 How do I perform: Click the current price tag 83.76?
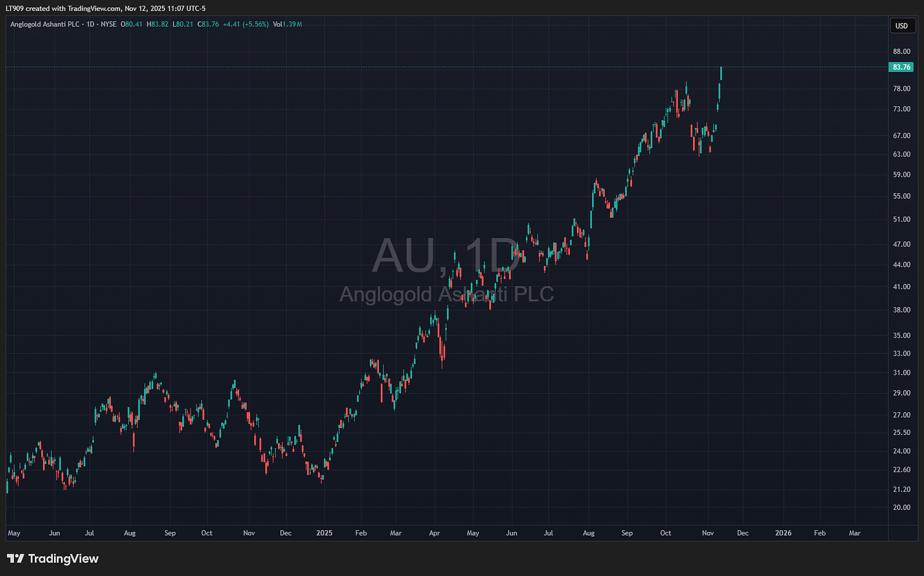[x=901, y=67]
